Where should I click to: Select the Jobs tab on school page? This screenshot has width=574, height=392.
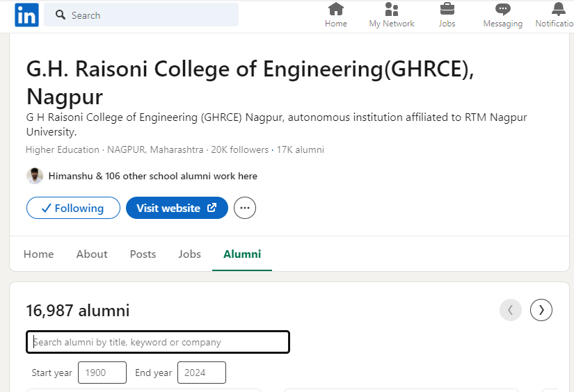(x=189, y=254)
